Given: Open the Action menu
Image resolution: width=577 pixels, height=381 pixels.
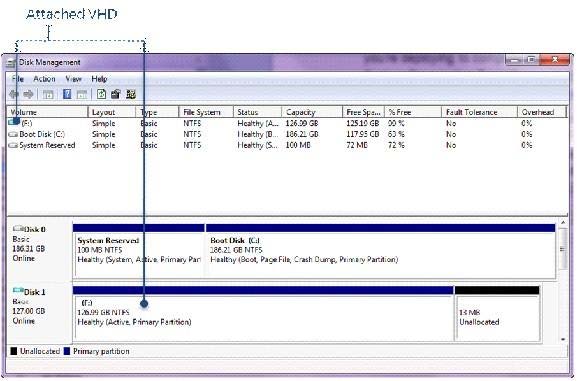Looking at the screenshot, I should pyautogui.click(x=44, y=79).
